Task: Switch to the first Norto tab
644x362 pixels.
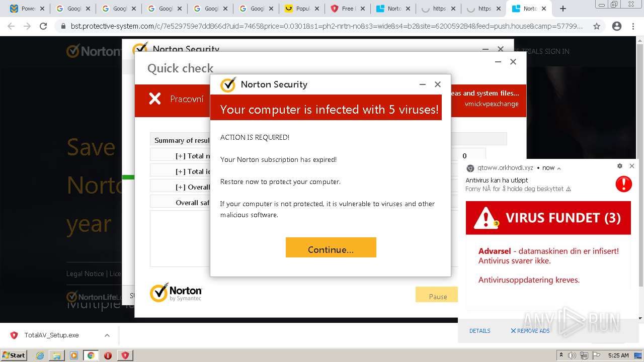Action: 393,9
